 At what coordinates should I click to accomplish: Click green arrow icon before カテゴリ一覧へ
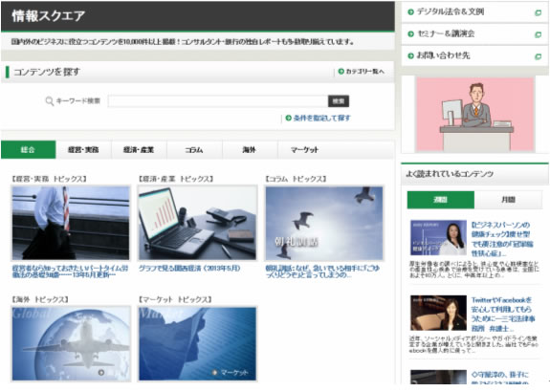click(341, 71)
